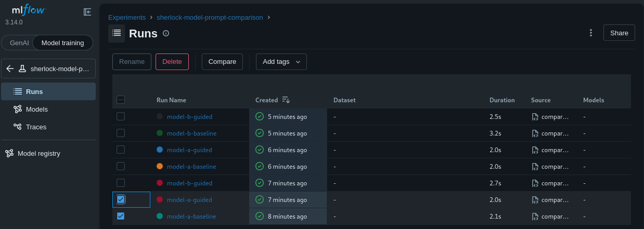Click the green check status for model-b-baseline
This screenshot has width=644, height=229.
pos(260,133)
